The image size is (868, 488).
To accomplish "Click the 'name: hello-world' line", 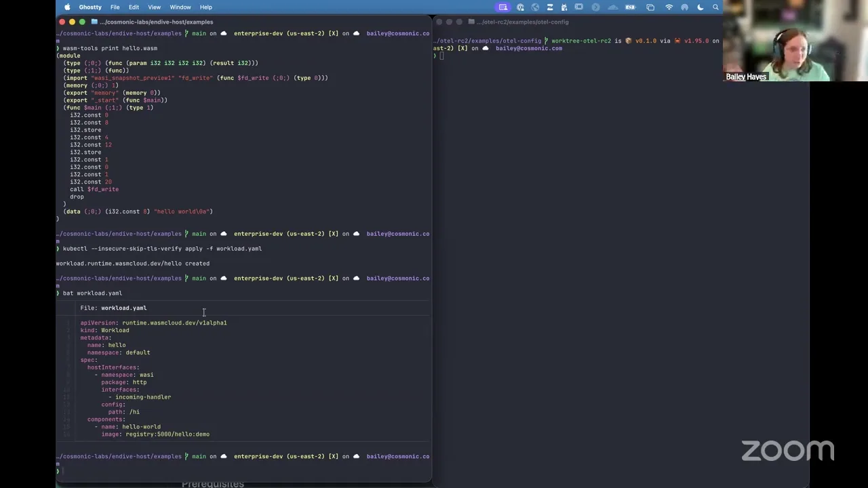I will pos(131,427).
